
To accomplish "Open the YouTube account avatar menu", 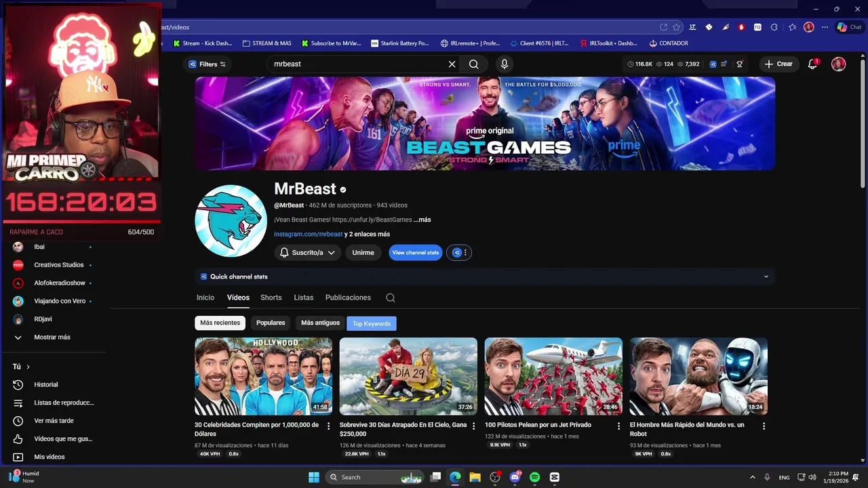I will 839,64.
